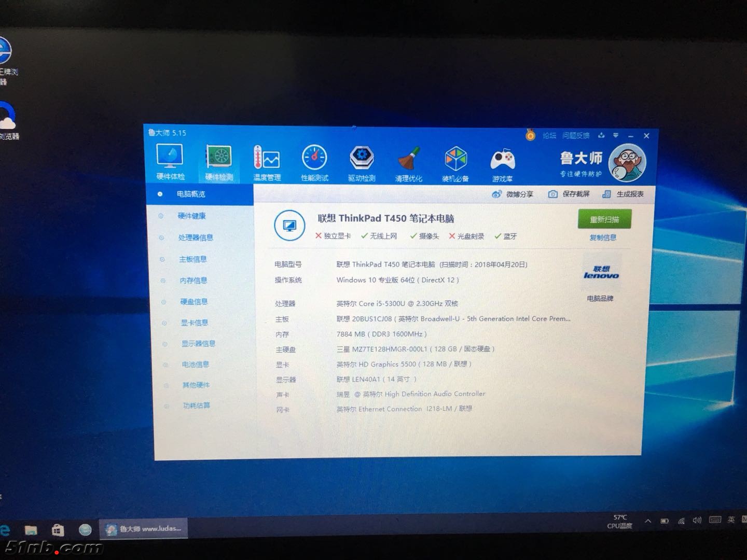The image size is (747, 560).
Task: Open 驱动检测 driver detection
Action: (x=362, y=163)
